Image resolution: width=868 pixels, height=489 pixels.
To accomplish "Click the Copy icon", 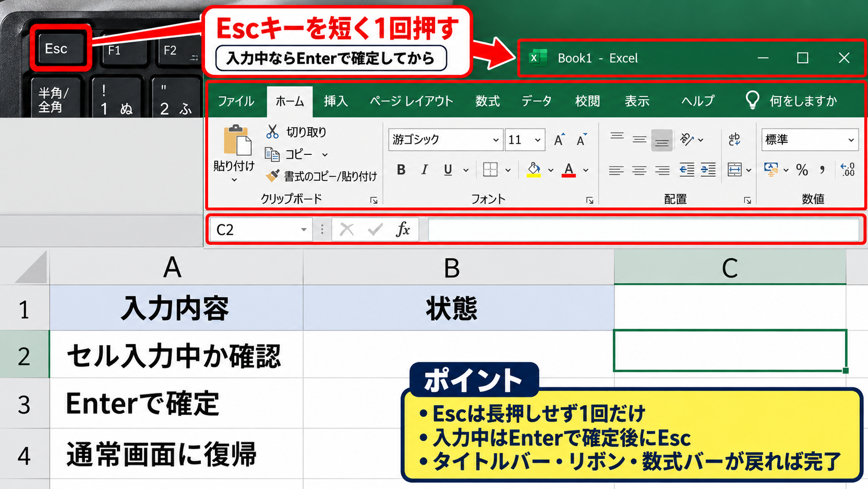I will point(272,154).
